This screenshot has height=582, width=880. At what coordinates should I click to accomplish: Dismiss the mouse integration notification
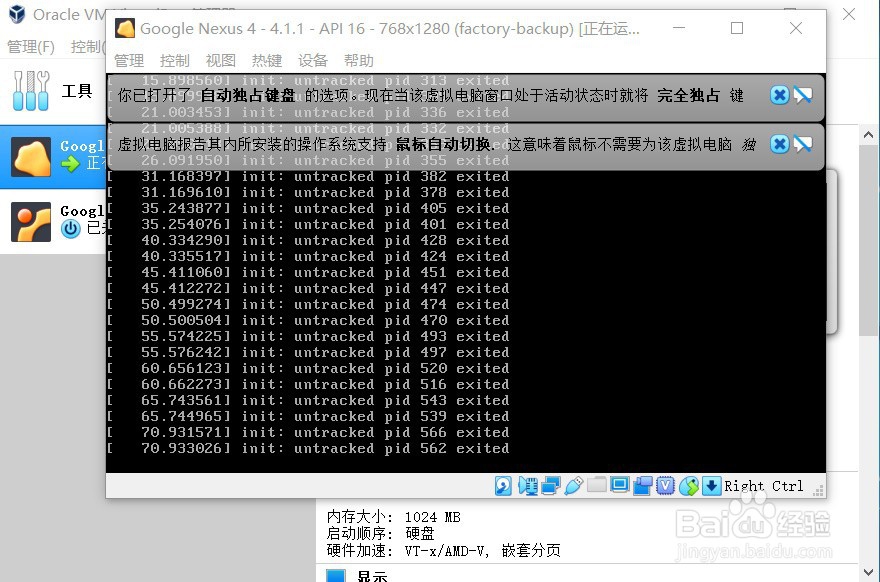779,144
